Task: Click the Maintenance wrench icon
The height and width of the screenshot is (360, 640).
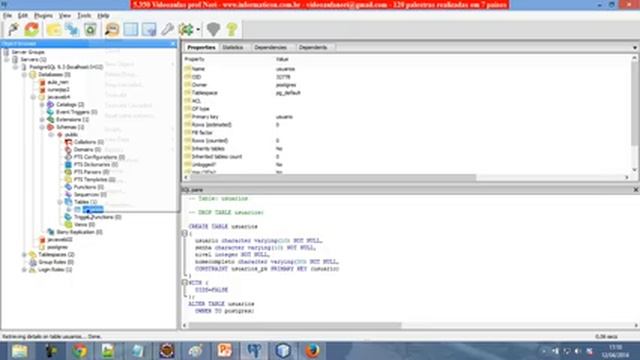Action: click(x=167, y=29)
